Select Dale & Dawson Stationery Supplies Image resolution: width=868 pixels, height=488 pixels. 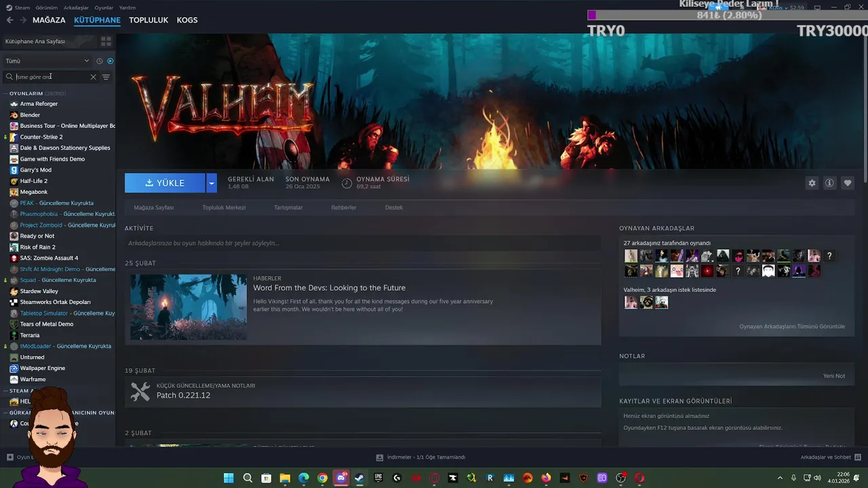pyautogui.click(x=65, y=148)
